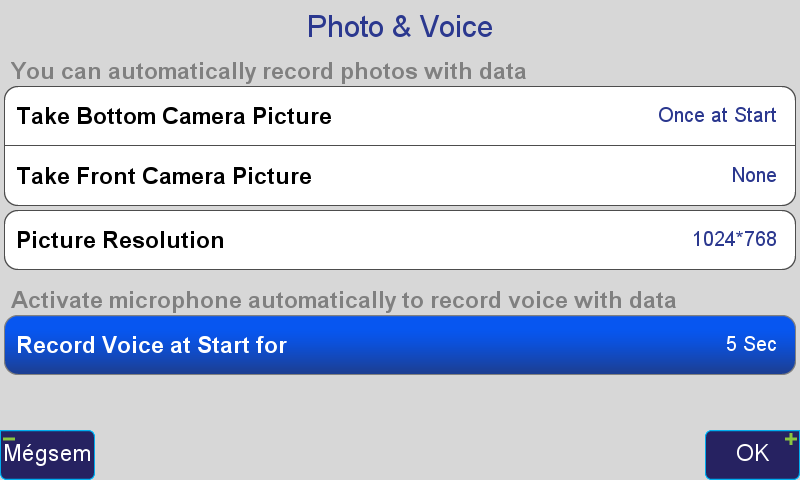Change the 'Once at Start' value

pos(716,115)
